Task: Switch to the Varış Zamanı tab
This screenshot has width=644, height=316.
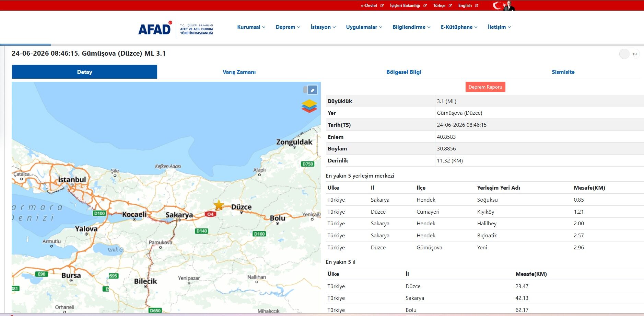Action: click(x=239, y=72)
